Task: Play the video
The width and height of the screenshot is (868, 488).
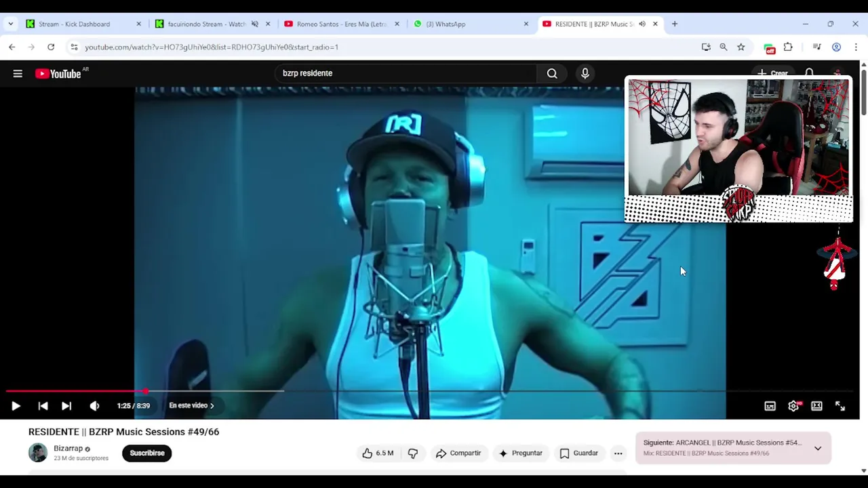Action: point(16,405)
